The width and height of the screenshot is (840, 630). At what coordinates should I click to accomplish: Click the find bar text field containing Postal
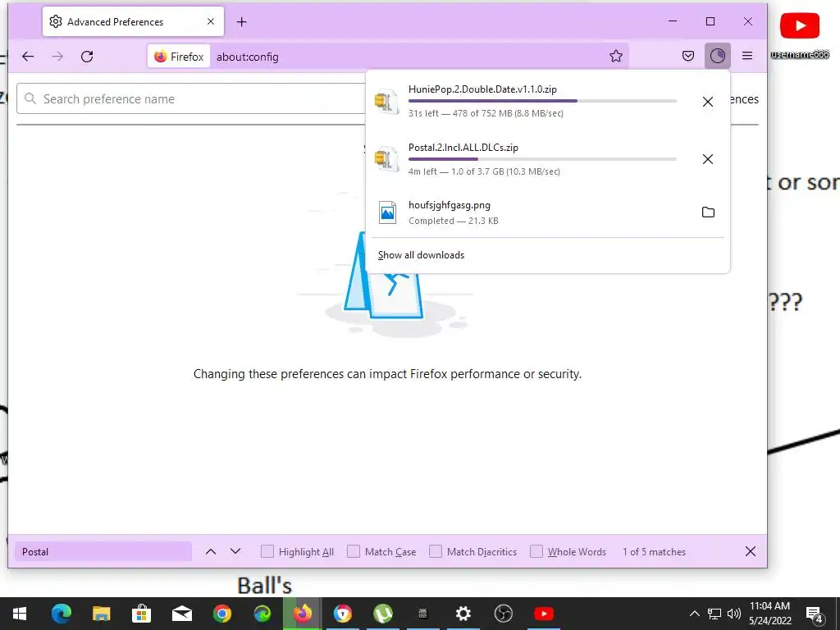coord(103,552)
